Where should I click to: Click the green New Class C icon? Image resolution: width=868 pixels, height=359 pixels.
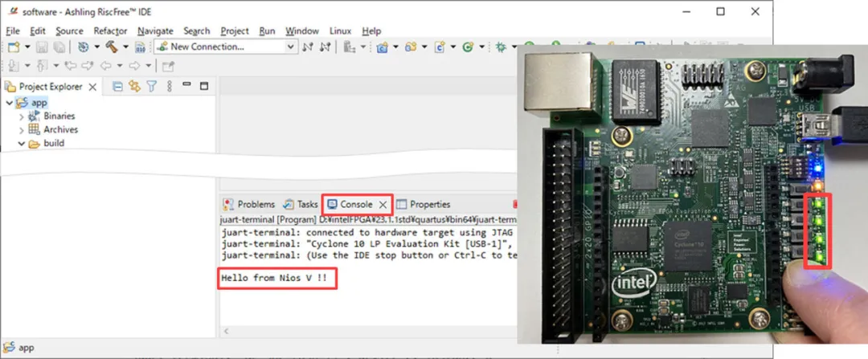pos(468,47)
